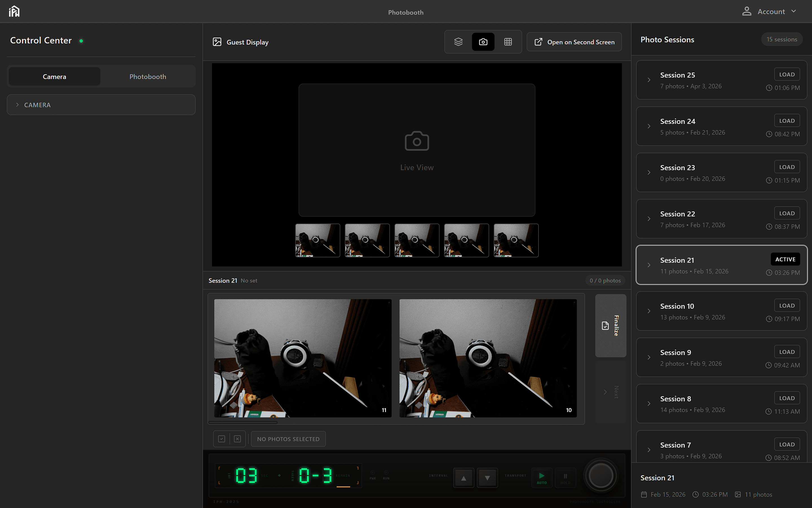Click the user profile icon beside Account
Viewport: 812px width, 508px height.
tap(747, 11)
